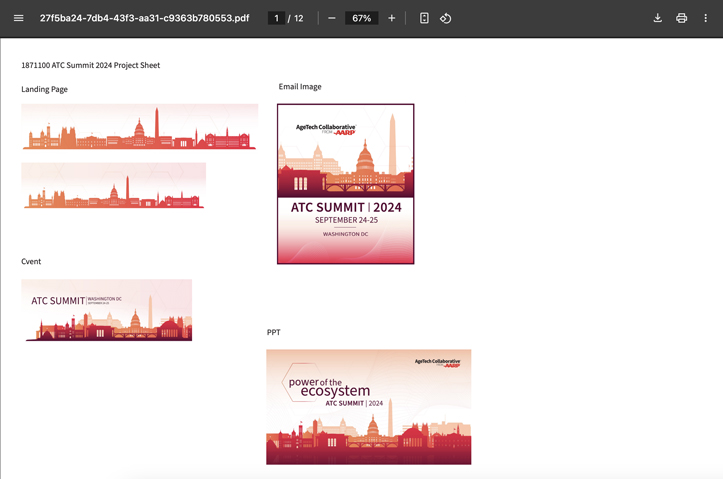Rotate the document counterclockwise

(x=445, y=18)
